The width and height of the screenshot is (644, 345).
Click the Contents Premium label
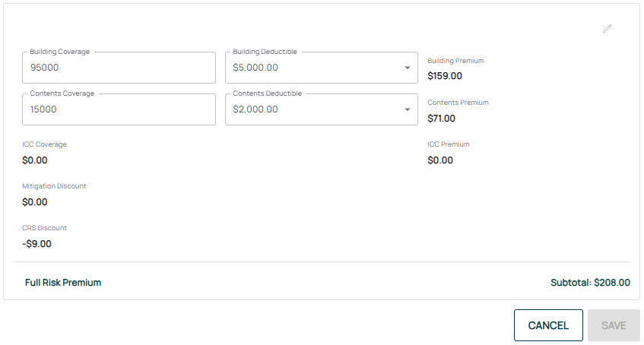tap(458, 103)
